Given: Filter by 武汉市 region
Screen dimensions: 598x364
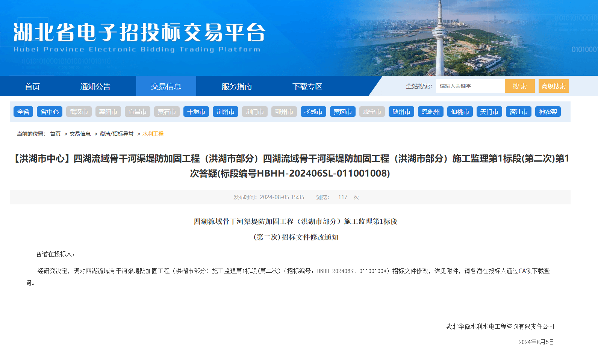Looking at the screenshot, I should tap(79, 112).
